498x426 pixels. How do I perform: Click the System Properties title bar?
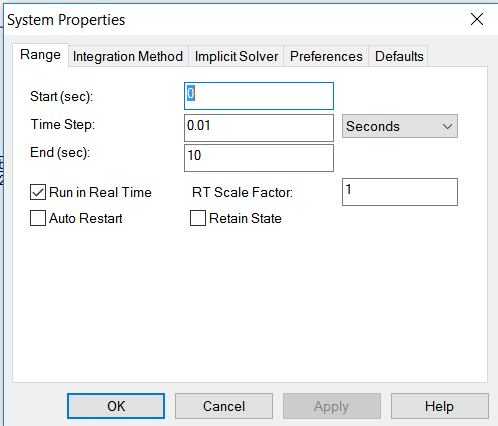coord(233,20)
